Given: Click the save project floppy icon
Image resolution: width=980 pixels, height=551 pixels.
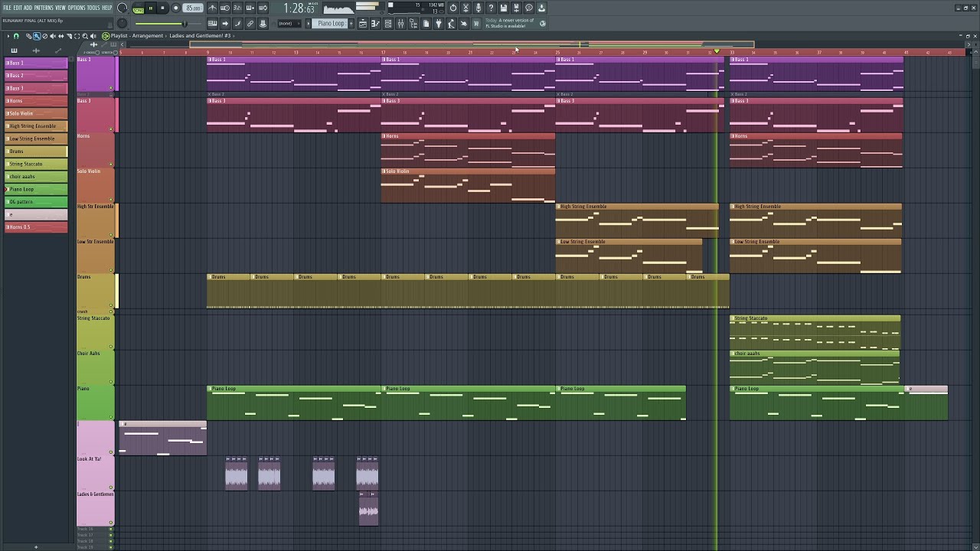Looking at the screenshot, I should [x=504, y=8].
